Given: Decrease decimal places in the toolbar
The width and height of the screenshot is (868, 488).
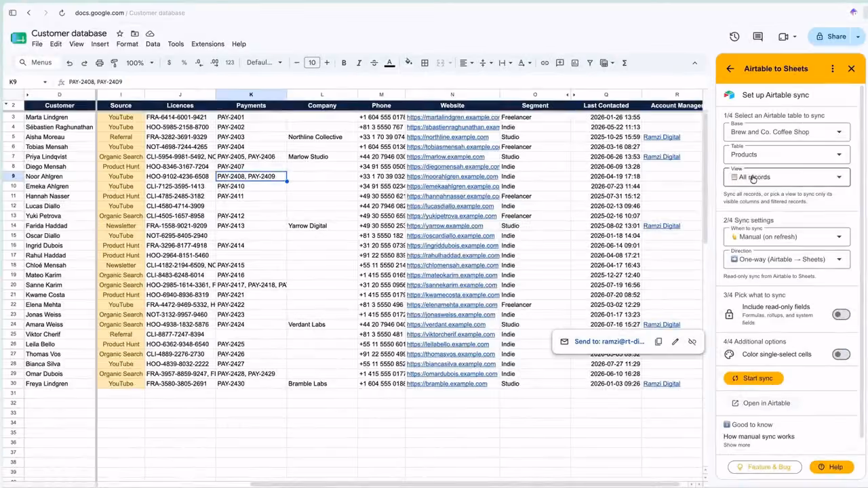Looking at the screenshot, I should coord(199,63).
